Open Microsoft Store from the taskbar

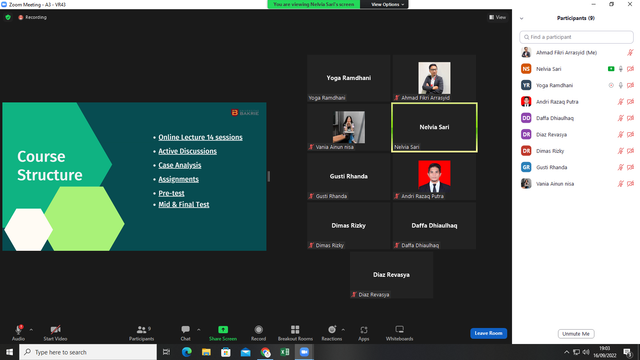point(226,352)
